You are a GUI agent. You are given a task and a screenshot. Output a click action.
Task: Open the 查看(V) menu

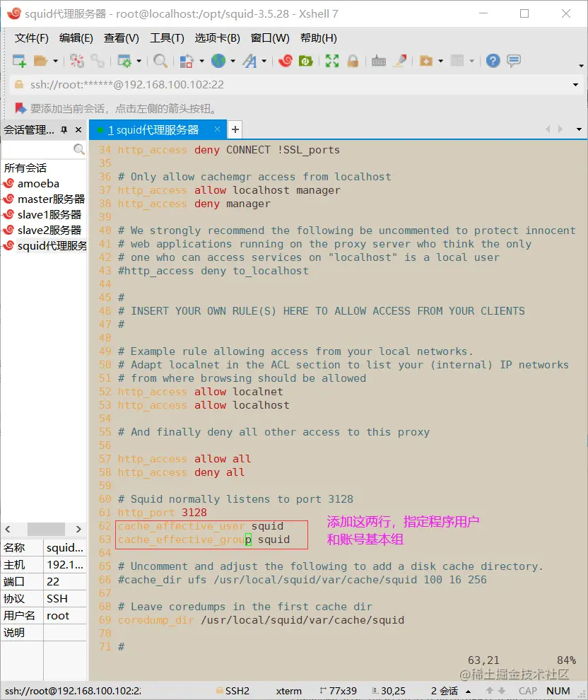pyautogui.click(x=122, y=38)
